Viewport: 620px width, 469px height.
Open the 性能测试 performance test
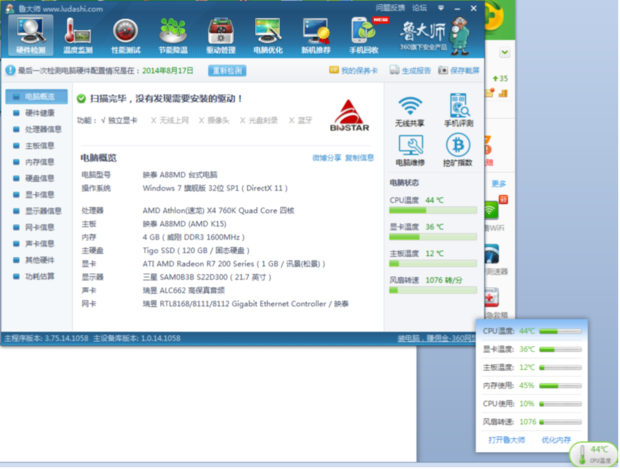[x=126, y=36]
